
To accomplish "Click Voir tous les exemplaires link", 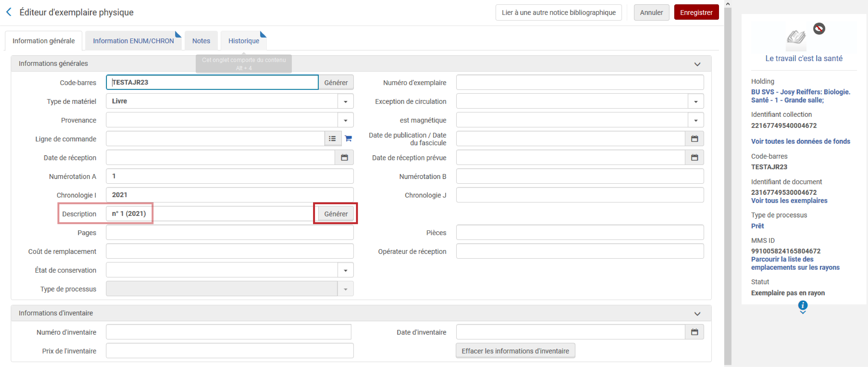I will coord(789,201).
